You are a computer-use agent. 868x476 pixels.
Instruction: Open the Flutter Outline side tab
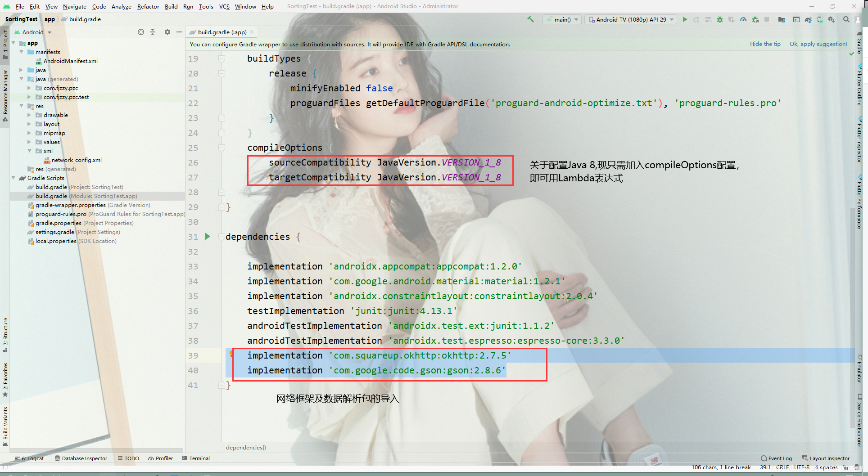(x=859, y=85)
